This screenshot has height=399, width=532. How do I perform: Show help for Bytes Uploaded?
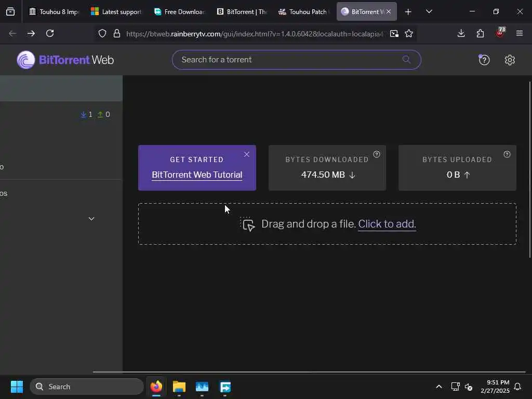(x=507, y=154)
